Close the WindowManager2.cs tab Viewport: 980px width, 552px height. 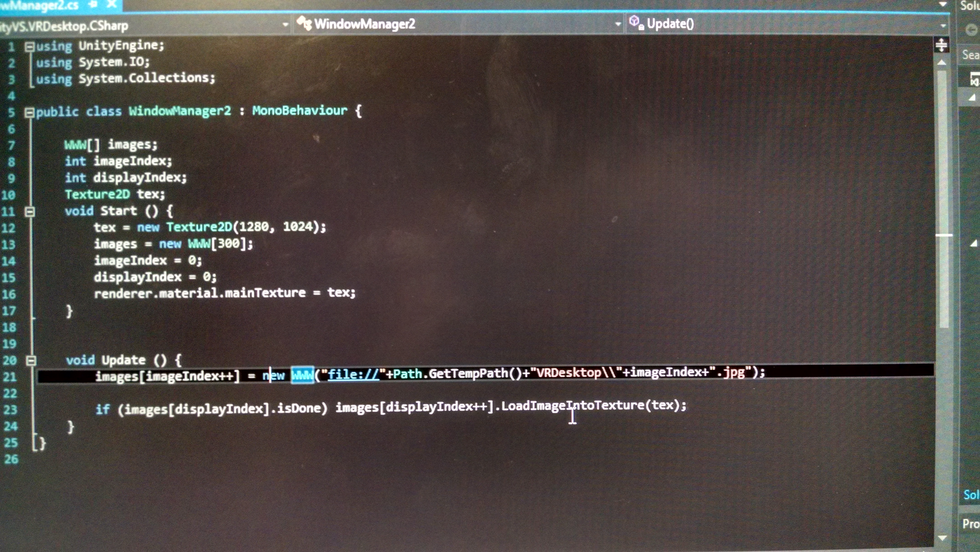[x=112, y=4]
